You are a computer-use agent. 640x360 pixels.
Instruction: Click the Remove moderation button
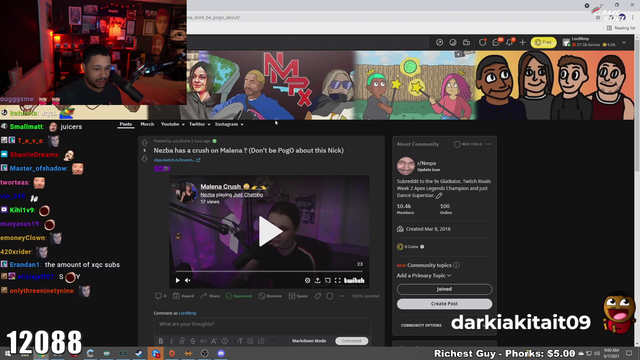click(x=270, y=296)
